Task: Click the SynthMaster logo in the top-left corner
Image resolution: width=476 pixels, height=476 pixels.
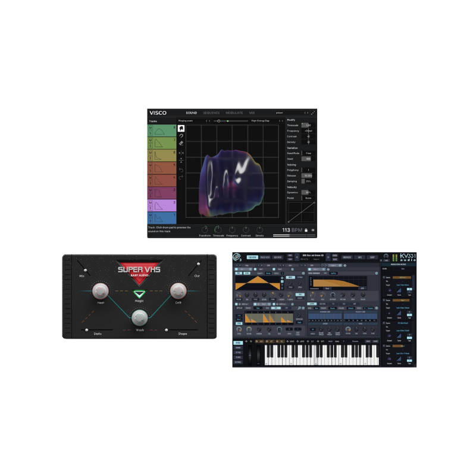Action: [236, 257]
